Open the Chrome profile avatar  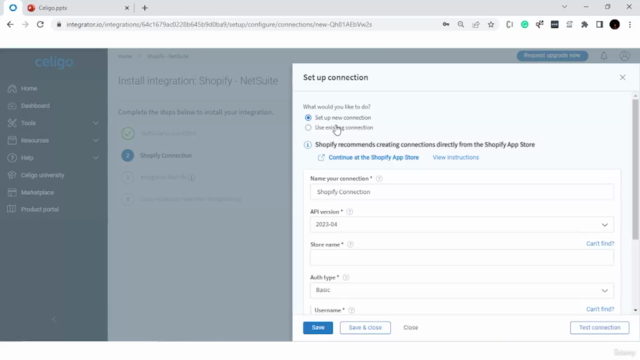615,24
